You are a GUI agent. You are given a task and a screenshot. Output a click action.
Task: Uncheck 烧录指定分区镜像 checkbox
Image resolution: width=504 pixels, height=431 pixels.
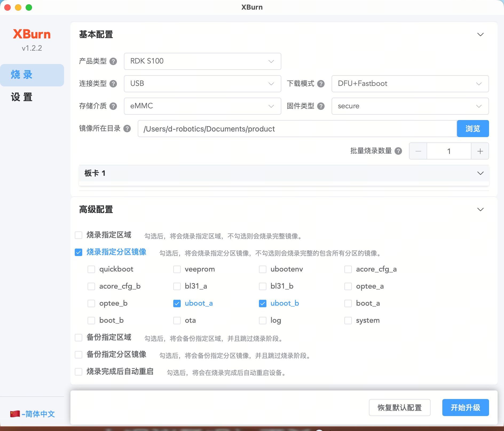(x=78, y=252)
